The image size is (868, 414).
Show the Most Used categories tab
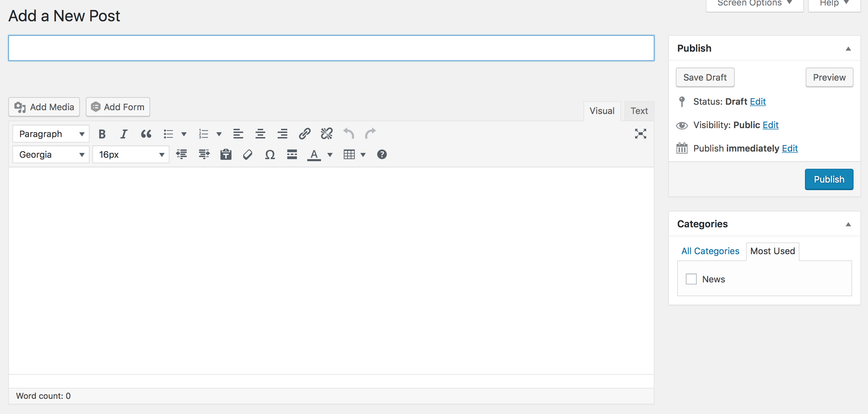(773, 251)
